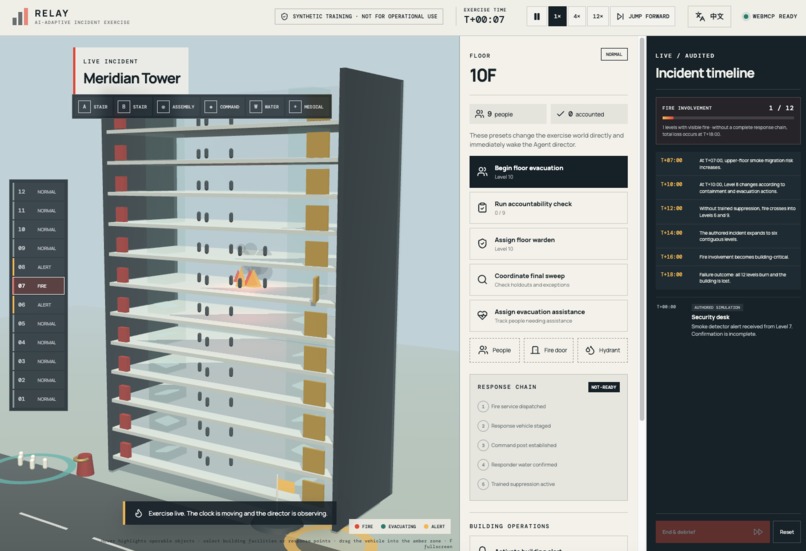Image resolution: width=806 pixels, height=551 pixels.
Task: Click the fire icon on level 7
Action: [x=248, y=278]
